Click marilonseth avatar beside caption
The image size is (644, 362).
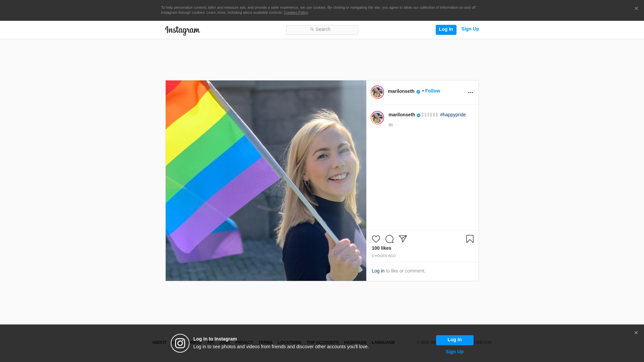tap(377, 118)
